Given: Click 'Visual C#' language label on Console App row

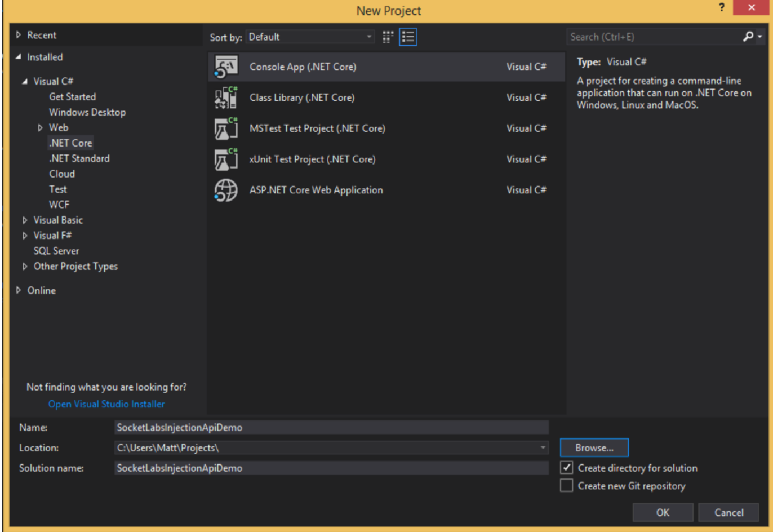Looking at the screenshot, I should [x=526, y=66].
